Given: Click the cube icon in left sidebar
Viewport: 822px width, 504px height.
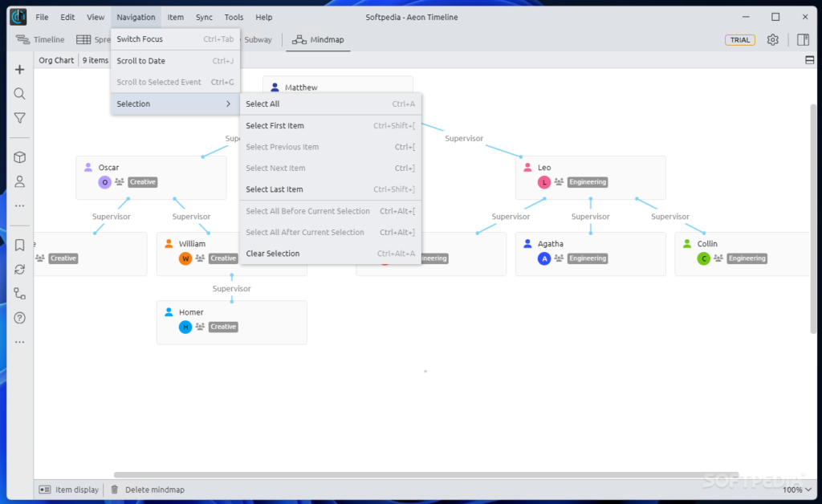Looking at the screenshot, I should point(19,157).
